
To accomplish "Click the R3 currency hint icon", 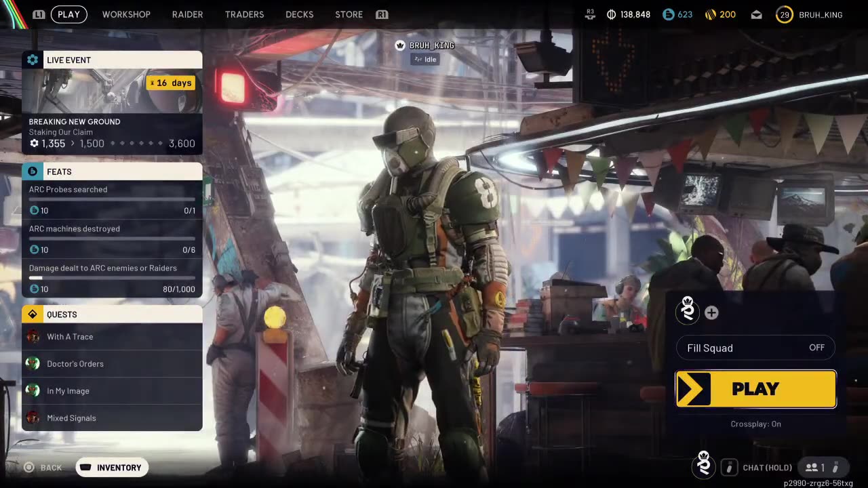I will point(590,14).
